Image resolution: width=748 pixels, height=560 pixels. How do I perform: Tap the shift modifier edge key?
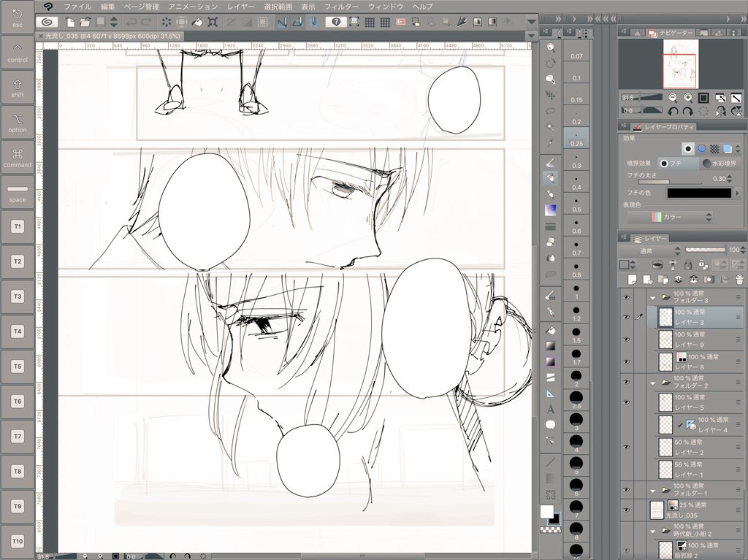tap(18, 88)
